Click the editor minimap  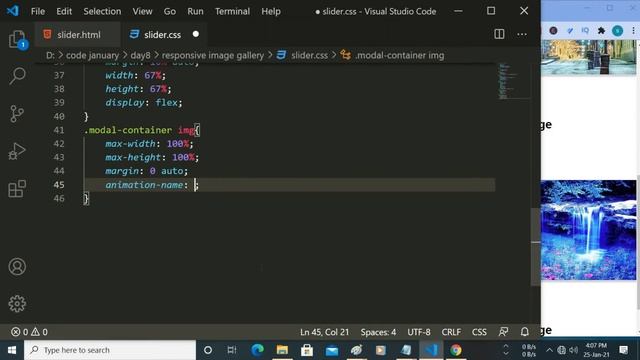(513, 81)
